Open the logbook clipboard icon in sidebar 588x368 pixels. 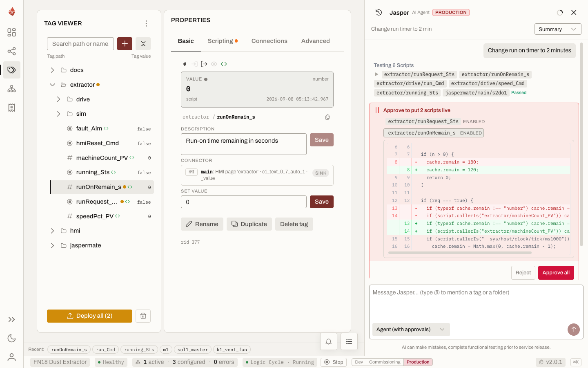(12, 108)
